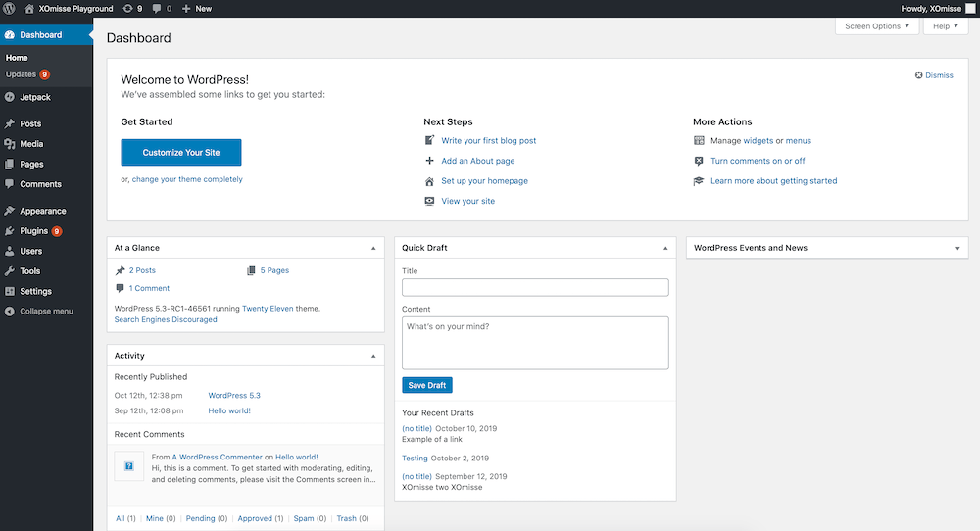Open the Testing recent draft link
The height and width of the screenshot is (531, 980).
click(x=415, y=458)
